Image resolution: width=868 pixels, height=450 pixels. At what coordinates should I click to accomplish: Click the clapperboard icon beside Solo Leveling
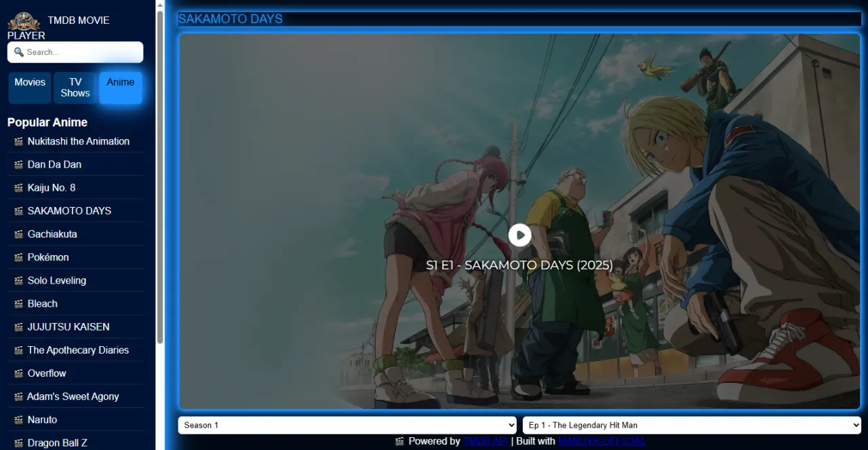click(19, 280)
